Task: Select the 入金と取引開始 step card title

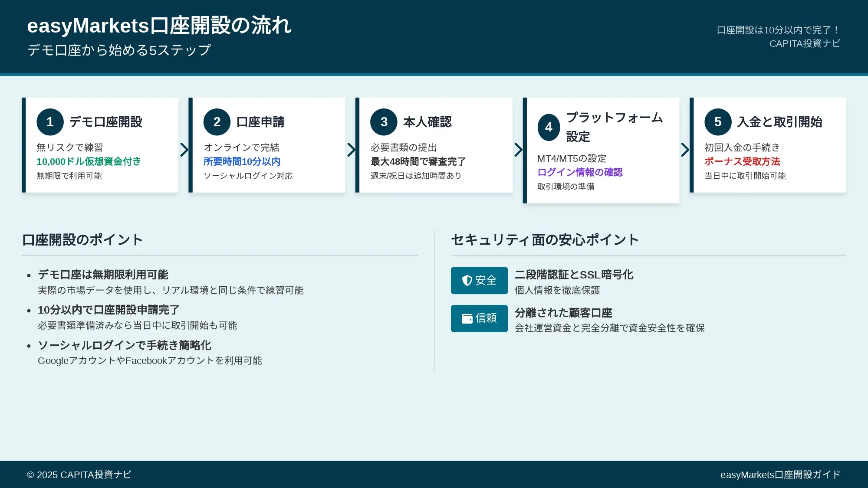Action: point(780,122)
